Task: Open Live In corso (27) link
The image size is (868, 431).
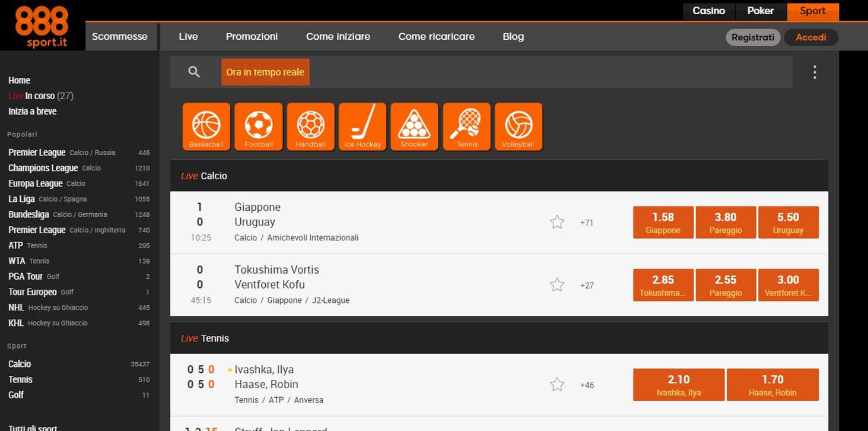Action: pyautogui.click(x=41, y=96)
